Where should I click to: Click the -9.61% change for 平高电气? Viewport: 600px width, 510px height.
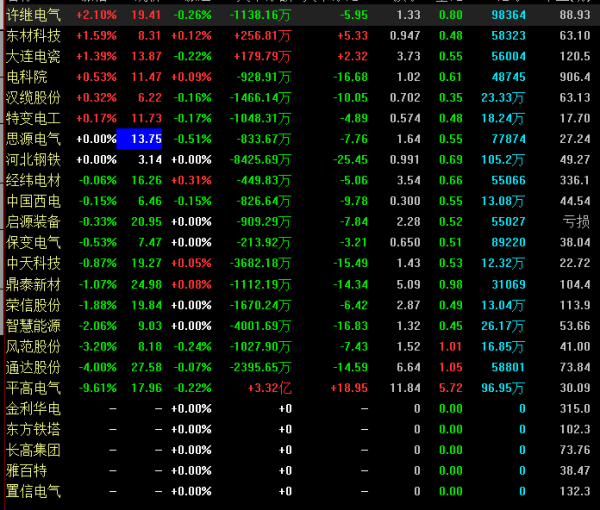click(98, 388)
